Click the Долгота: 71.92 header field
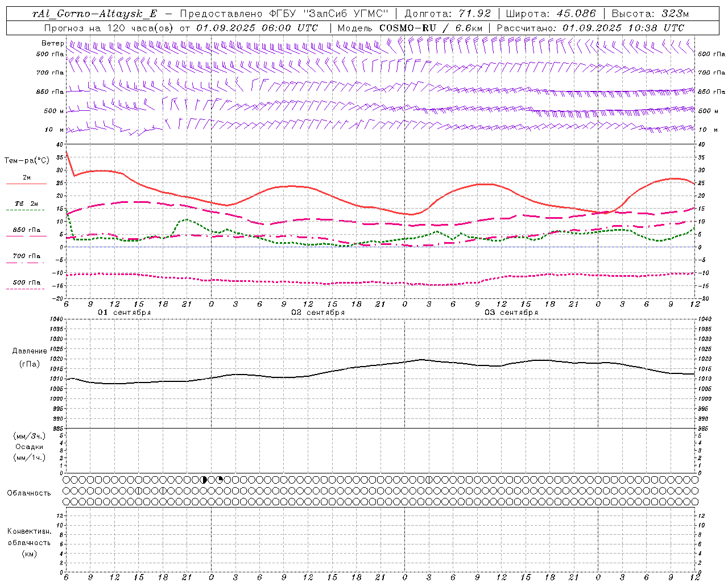The image size is (728, 582). (448, 14)
